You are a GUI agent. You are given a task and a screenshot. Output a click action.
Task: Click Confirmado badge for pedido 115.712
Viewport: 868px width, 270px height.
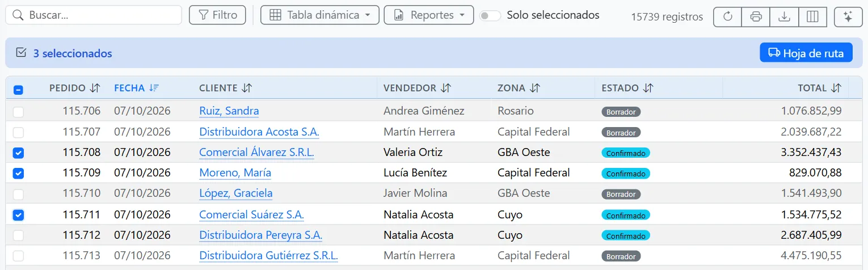(626, 235)
